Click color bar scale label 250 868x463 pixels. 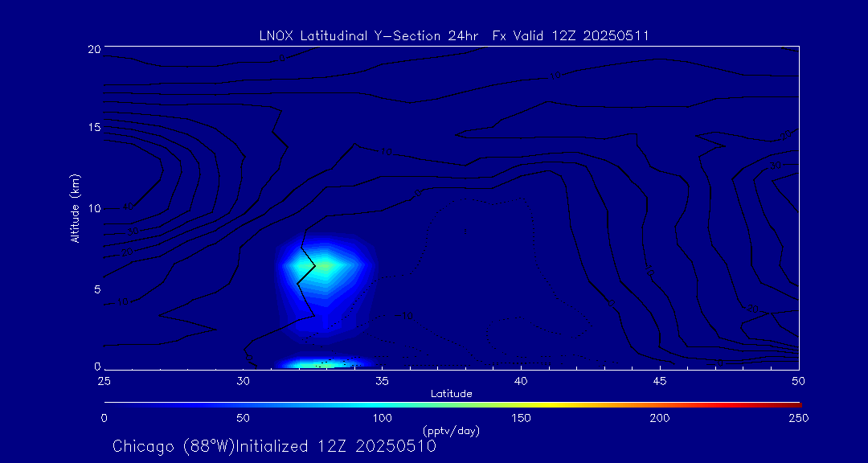coord(799,418)
